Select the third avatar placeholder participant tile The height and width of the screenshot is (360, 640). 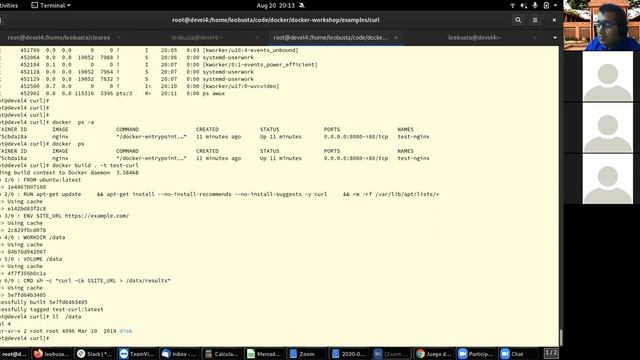607,179
